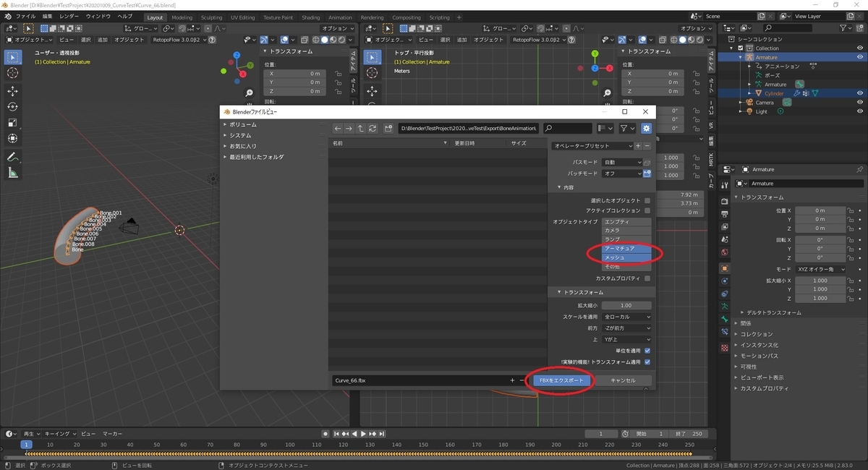This screenshot has height=470, width=868.
Task: Select the Transform tool in left viewport
Action: tap(12, 138)
